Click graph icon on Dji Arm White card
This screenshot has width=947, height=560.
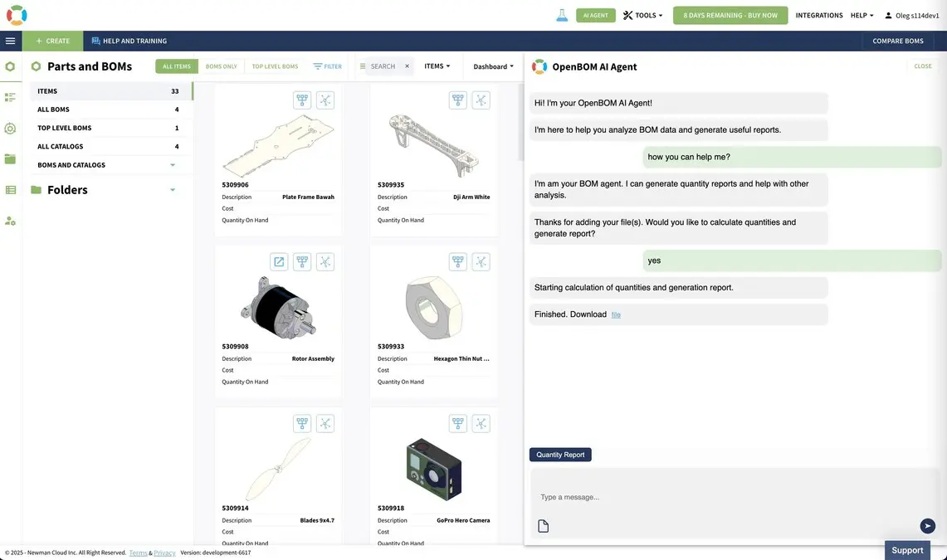[481, 100]
